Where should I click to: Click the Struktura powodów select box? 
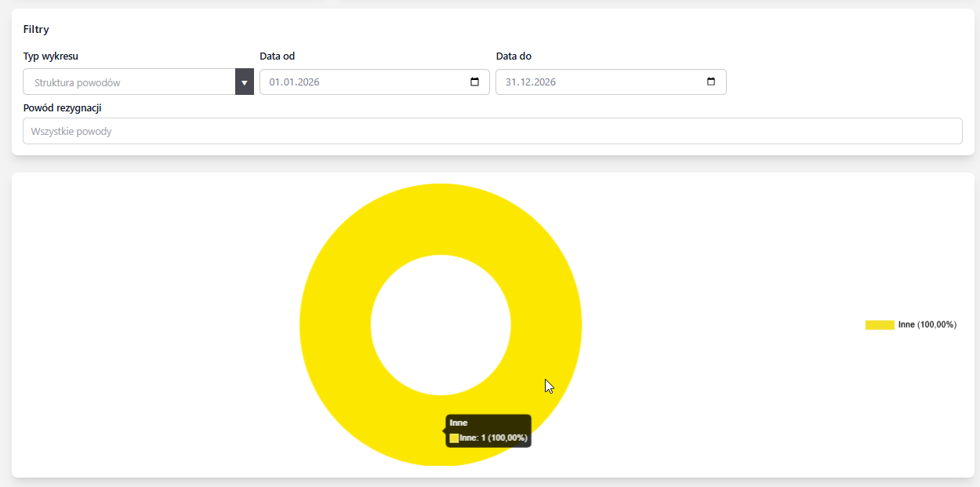(x=129, y=82)
